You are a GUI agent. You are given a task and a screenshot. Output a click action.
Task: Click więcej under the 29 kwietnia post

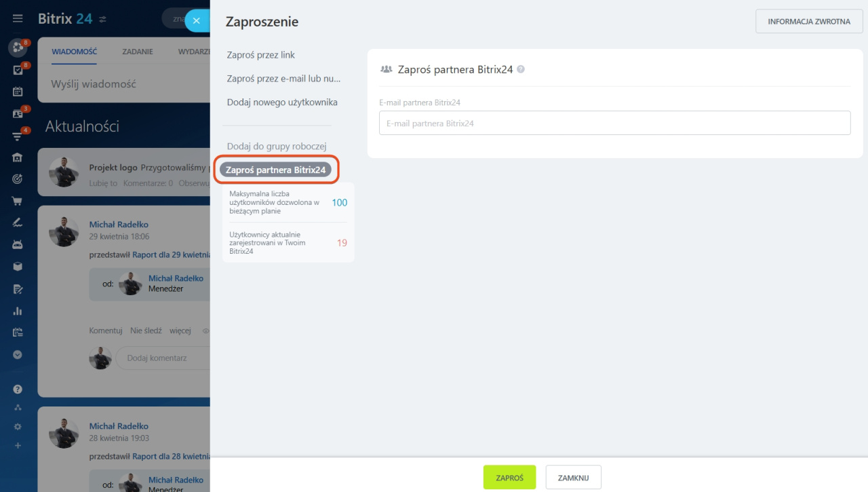pyautogui.click(x=180, y=330)
